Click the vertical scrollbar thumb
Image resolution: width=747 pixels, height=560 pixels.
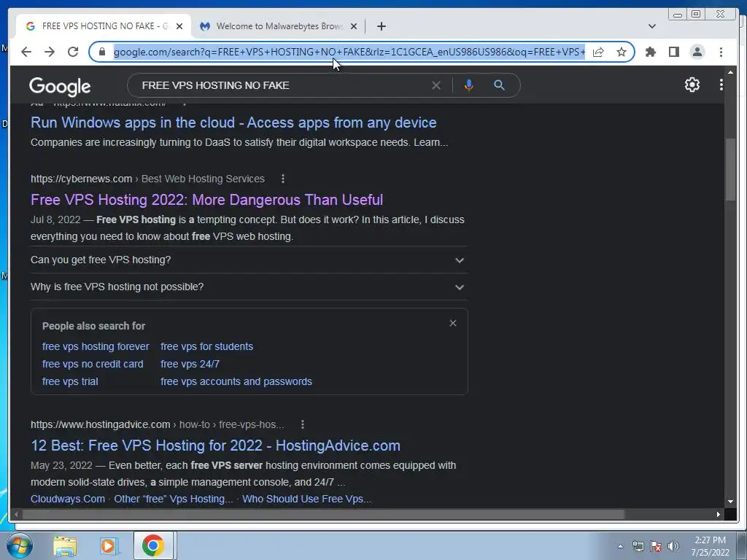[730, 169]
